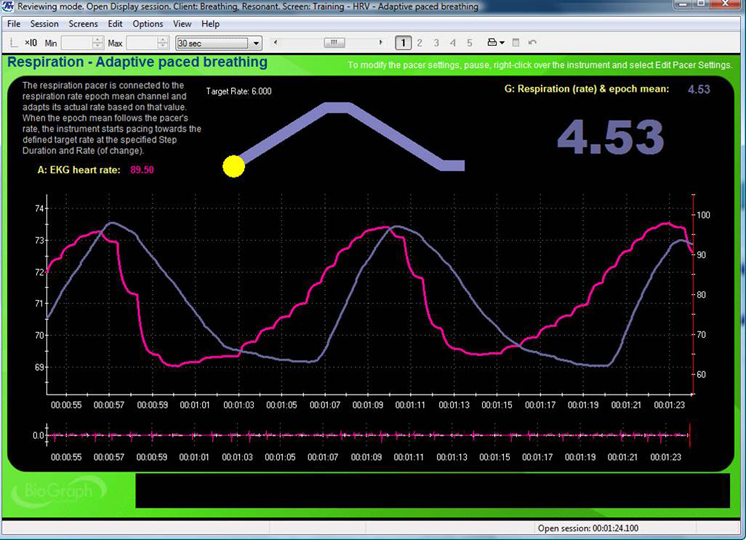Click the timeline scroll right arrow
Image resolution: width=746 pixels, height=540 pixels.
pyautogui.click(x=380, y=43)
